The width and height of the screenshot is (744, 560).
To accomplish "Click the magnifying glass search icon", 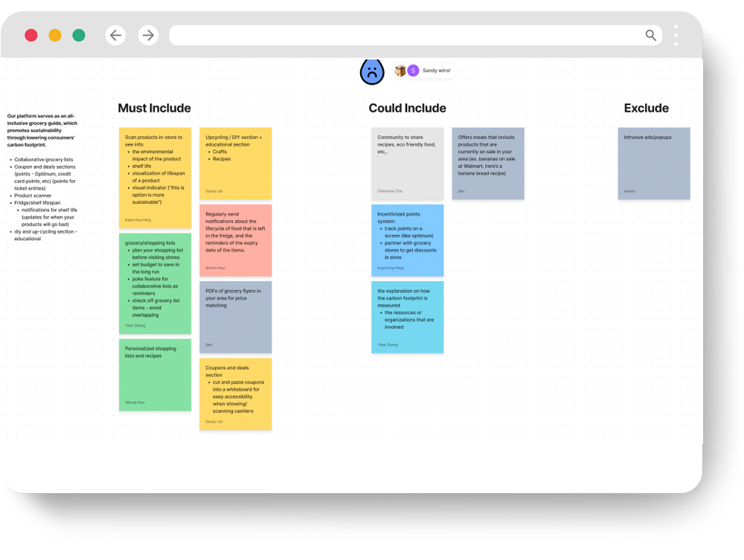I will (651, 35).
